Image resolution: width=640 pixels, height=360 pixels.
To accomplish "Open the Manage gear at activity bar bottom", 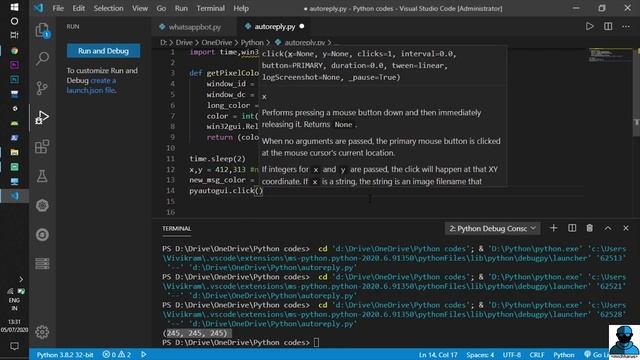I will [42, 332].
